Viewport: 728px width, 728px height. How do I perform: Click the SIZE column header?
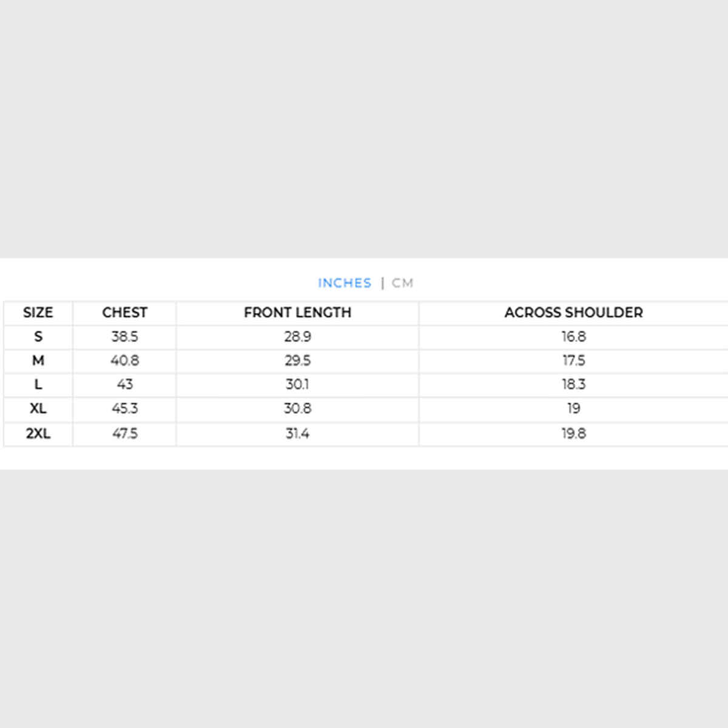click(38, 312)
